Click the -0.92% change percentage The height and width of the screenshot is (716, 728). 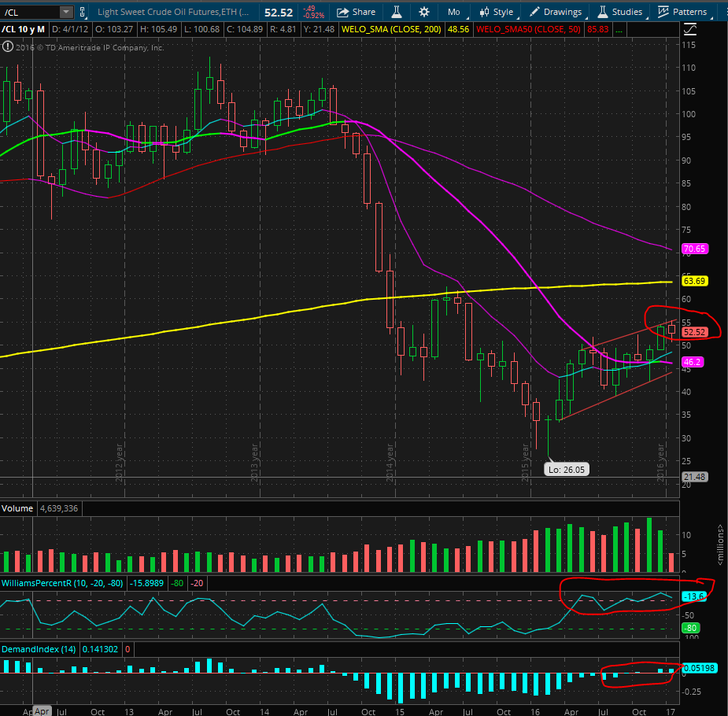314,15
